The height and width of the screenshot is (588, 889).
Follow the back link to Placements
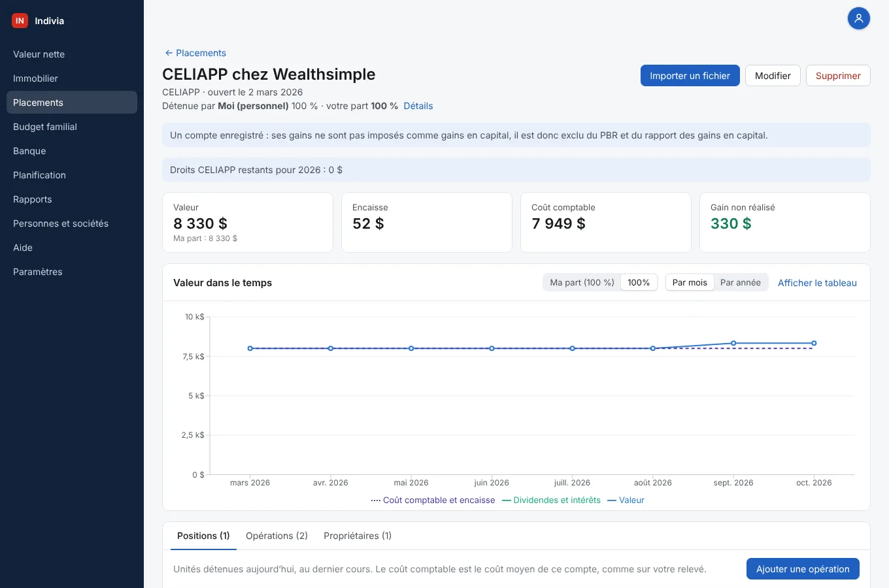pos(195,53)
